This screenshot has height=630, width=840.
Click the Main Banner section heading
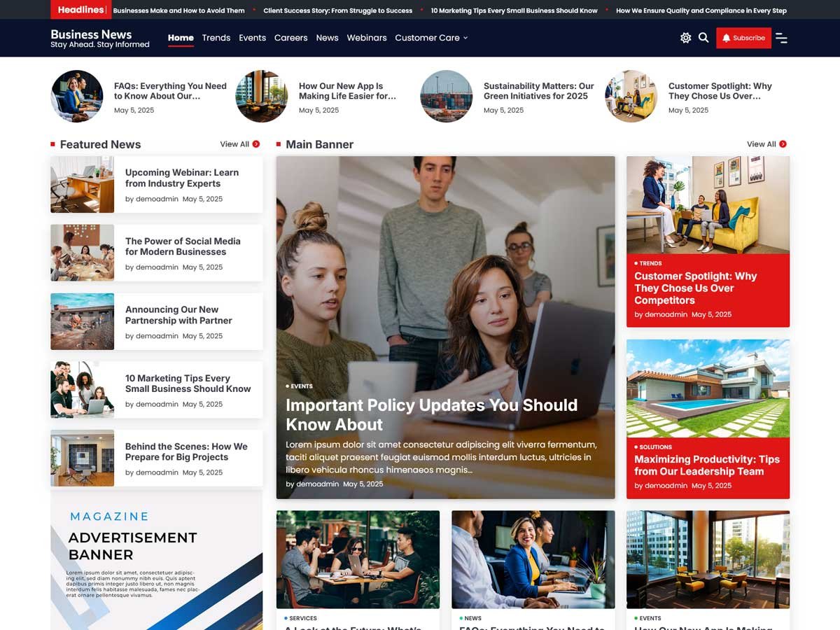[x=319, y=144]
